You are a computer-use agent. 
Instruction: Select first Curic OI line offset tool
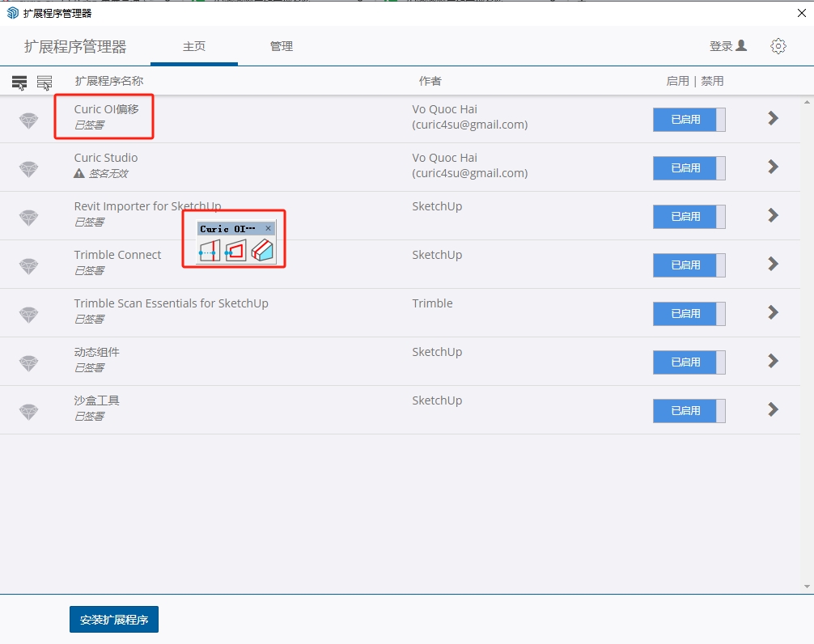(210, 251)
